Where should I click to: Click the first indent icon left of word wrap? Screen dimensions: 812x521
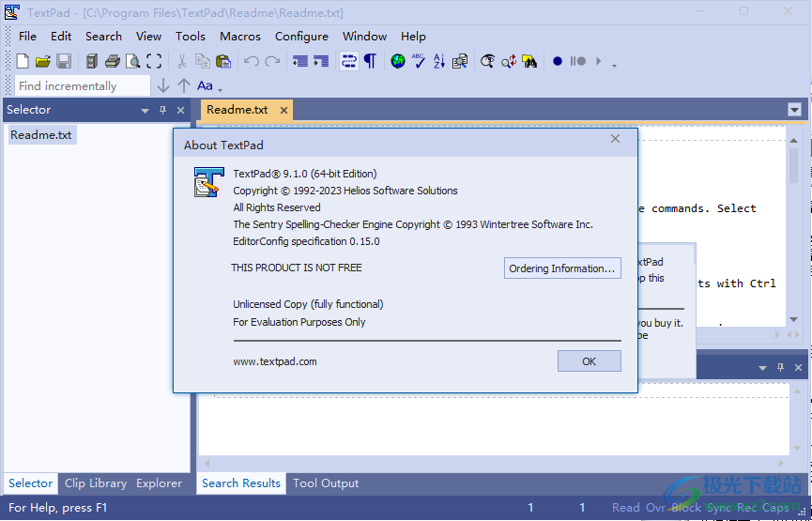coord(299,61)
